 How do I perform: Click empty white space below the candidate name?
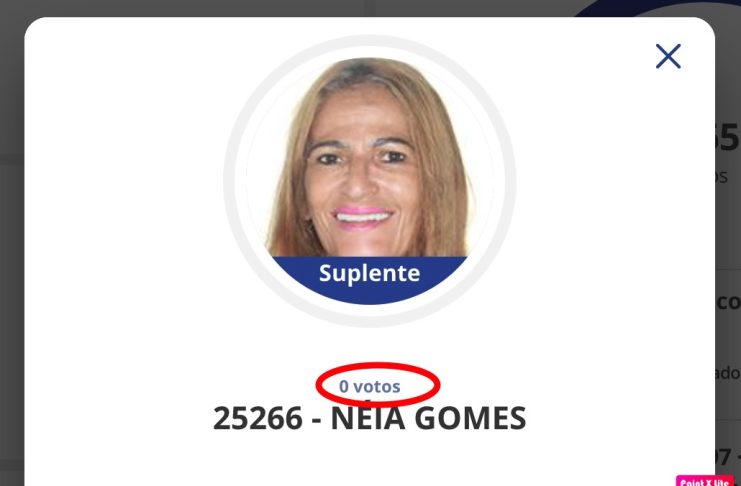370,461
